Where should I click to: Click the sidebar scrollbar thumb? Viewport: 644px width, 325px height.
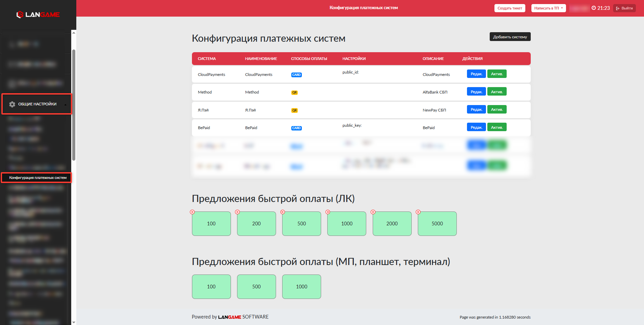[74, 105]
